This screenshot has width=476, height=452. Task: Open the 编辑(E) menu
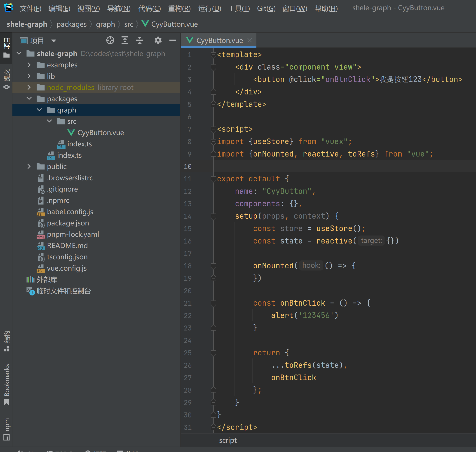(x=59, y=8)
